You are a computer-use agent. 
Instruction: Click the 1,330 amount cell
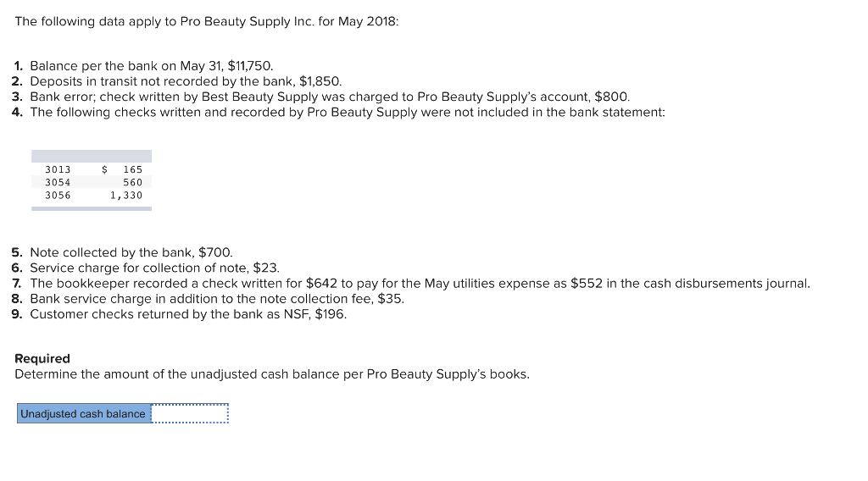coord(125,195)
